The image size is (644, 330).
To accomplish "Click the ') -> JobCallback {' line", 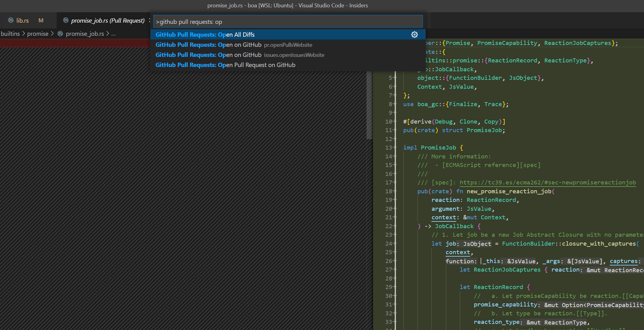I will 449,226.
